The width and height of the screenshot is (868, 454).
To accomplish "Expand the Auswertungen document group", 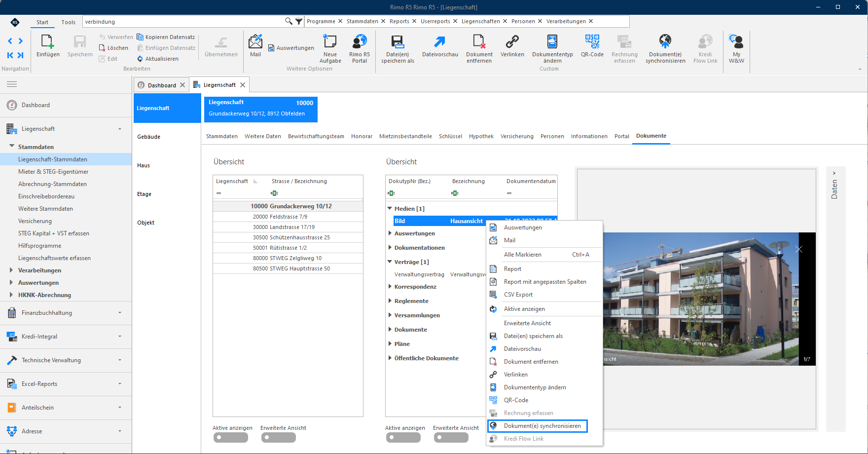I will pyautogui.click(x=390, y=233).
